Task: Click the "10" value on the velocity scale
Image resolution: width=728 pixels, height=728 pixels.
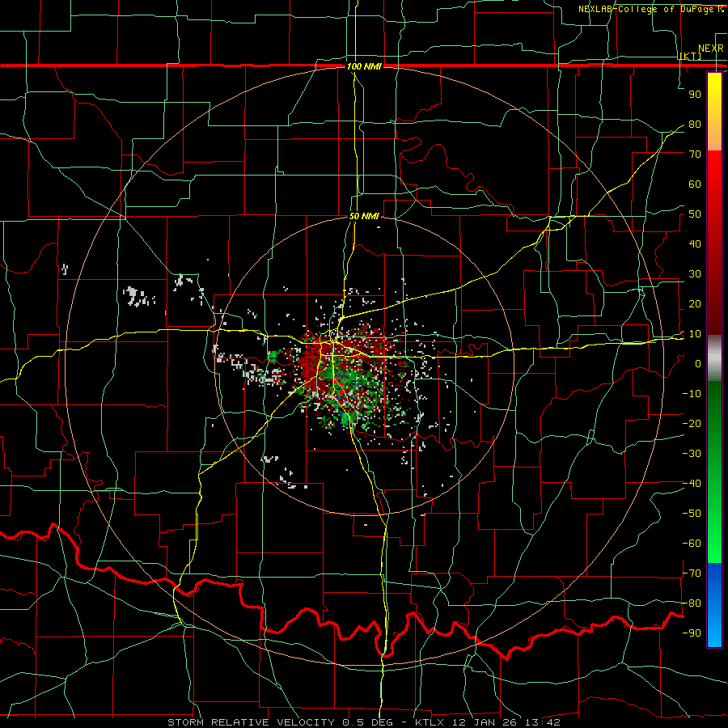Action: click(695, 334)
